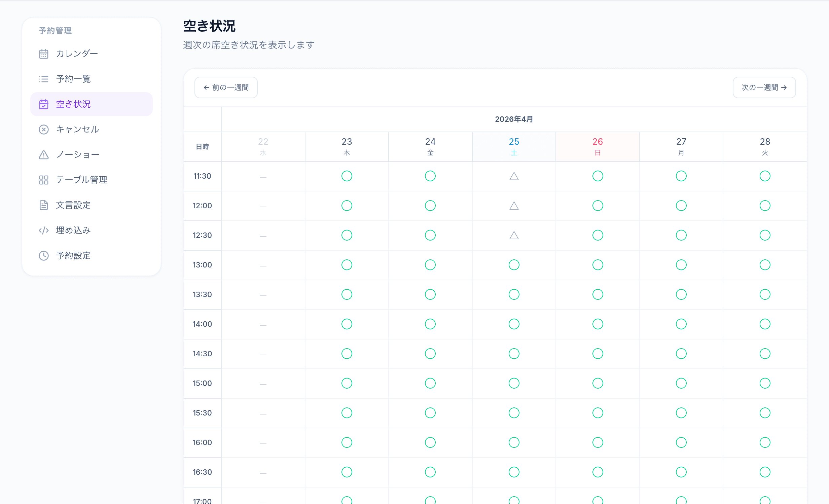Open the テーブル管理 menu item

(x=81, y=180)
